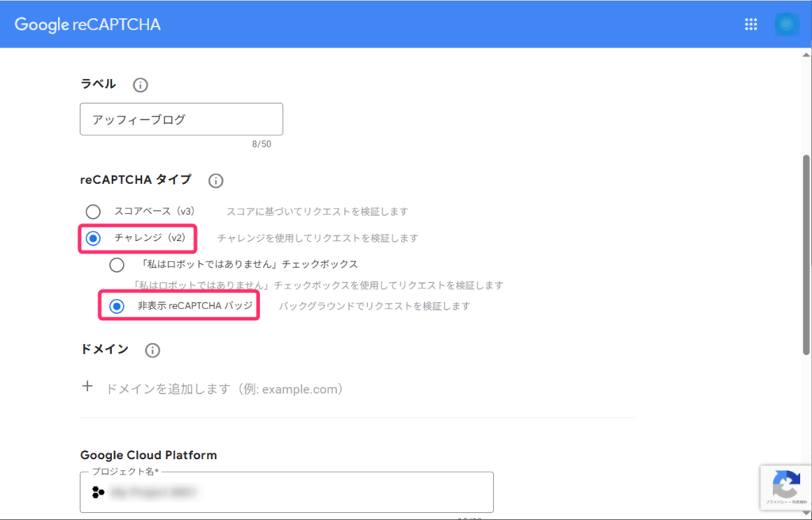
Task: Click the ドメインを追加します input field
Action: pos(225,388)
